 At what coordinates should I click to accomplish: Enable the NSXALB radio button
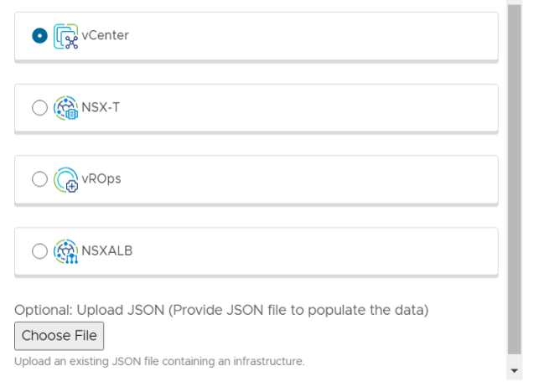(x=39, y=251)
